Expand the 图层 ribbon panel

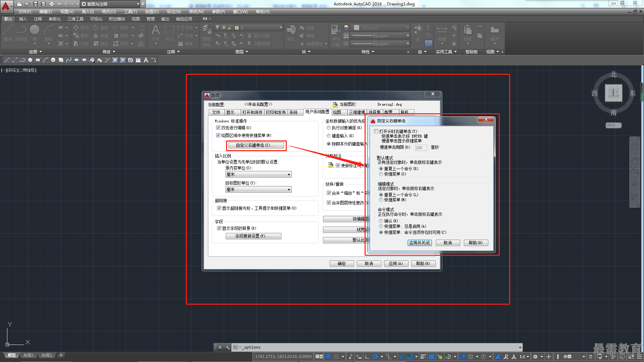coord(241,52)
